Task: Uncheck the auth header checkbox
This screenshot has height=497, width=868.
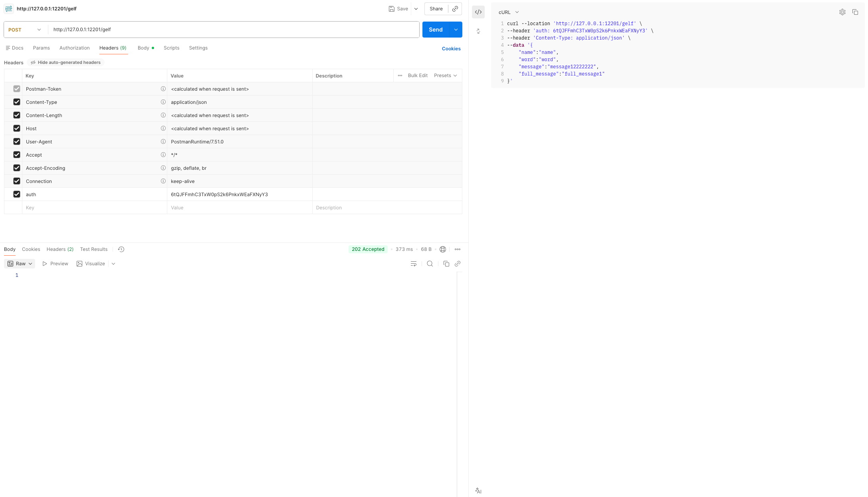Action: (x=17, y=194)
